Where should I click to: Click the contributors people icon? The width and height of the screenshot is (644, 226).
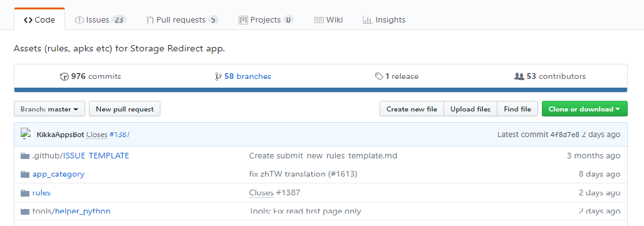tap(519, 76)
